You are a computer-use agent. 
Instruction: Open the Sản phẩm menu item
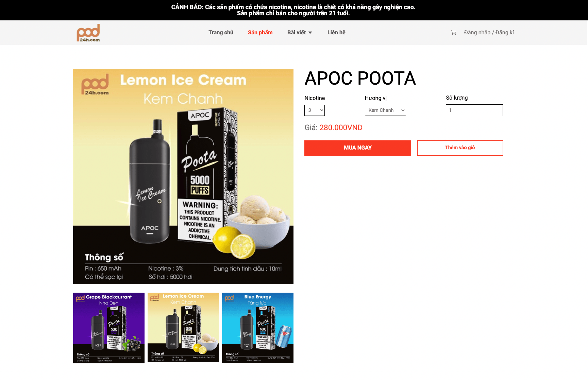coord(260,33)
